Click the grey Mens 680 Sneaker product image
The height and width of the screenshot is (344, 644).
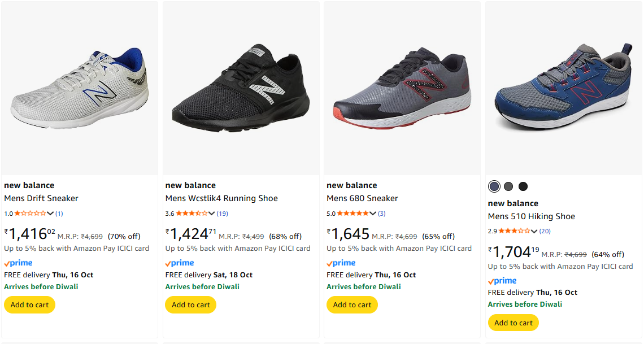click(401, 88)
